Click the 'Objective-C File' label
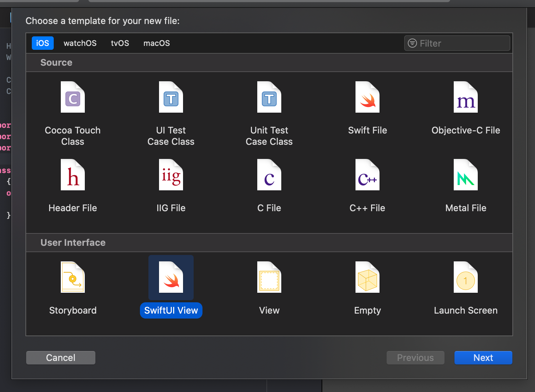This screenshot has width=535, height=392. coord(466,130)
